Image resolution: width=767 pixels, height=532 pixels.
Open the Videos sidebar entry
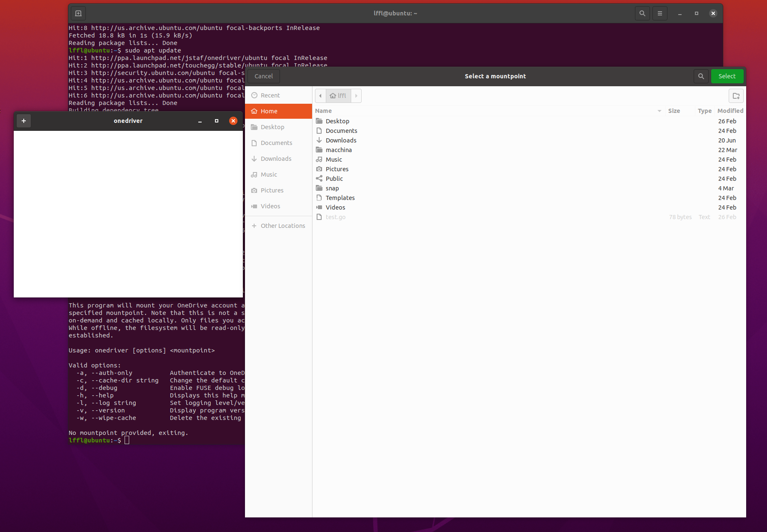pos(270,206)
